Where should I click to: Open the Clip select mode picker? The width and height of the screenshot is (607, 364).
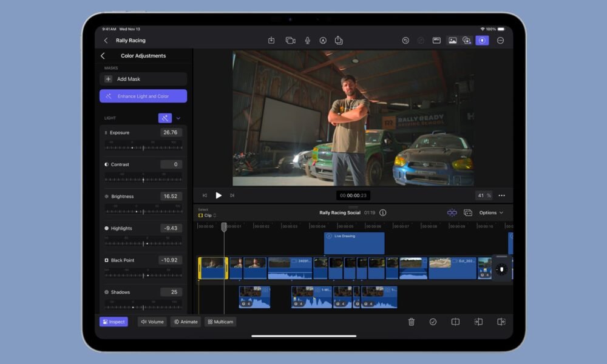pos(207,215)
